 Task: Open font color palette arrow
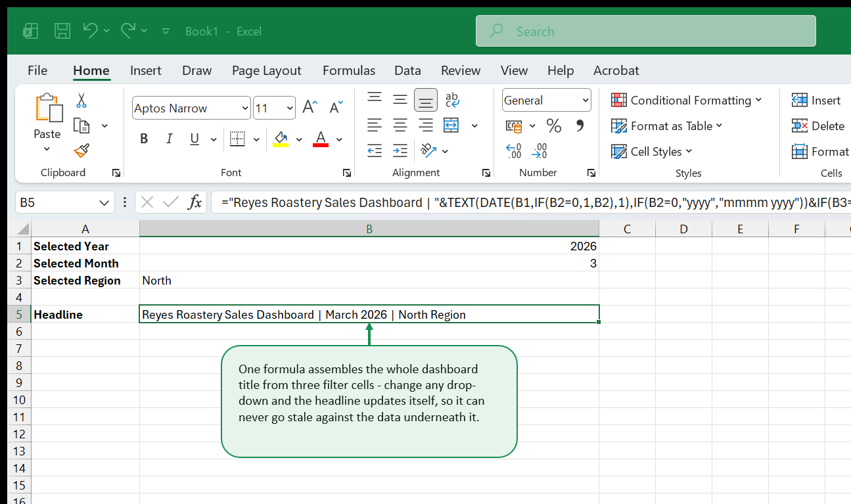pos(339,139)
